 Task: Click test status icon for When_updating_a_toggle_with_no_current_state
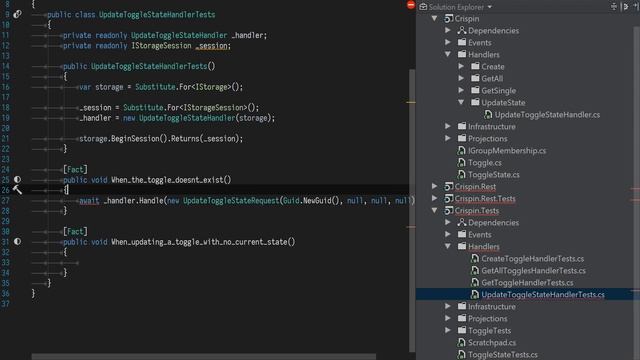coord(17,241)
